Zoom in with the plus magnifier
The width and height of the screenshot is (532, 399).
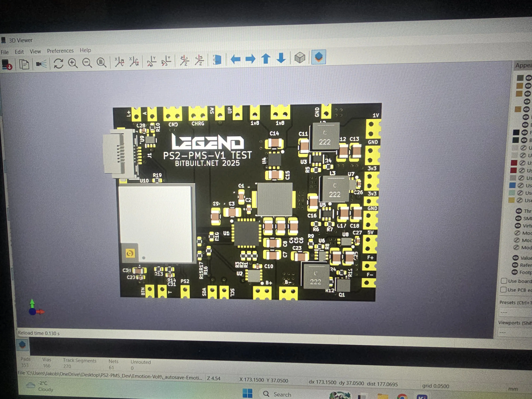(73, 63)
